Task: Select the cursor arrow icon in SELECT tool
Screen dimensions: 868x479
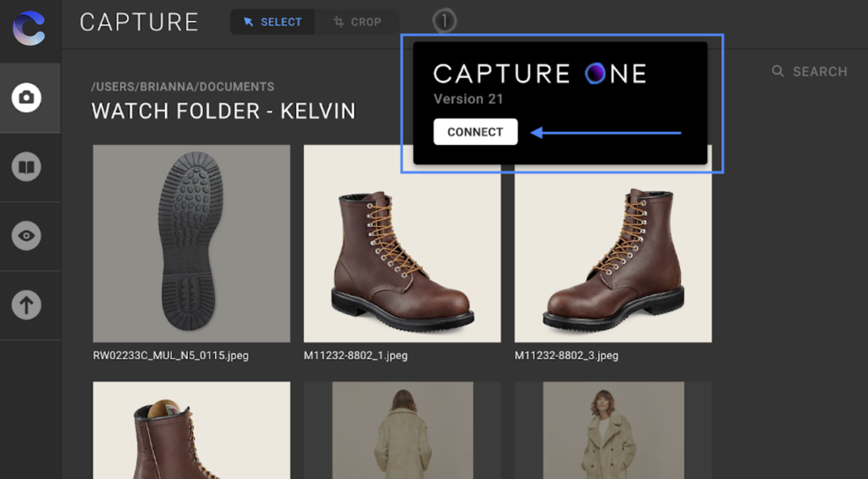Action: 249,22
